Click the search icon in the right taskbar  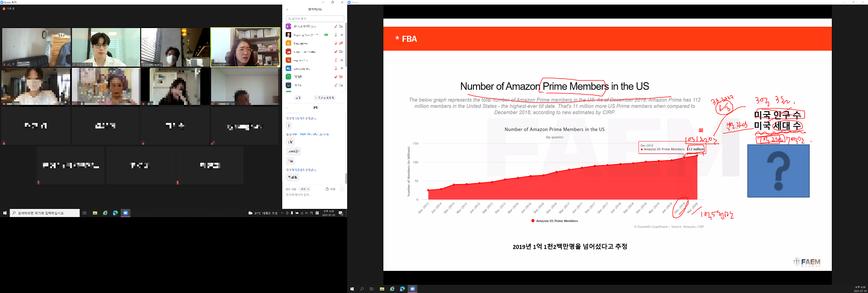tap(362, 288)
